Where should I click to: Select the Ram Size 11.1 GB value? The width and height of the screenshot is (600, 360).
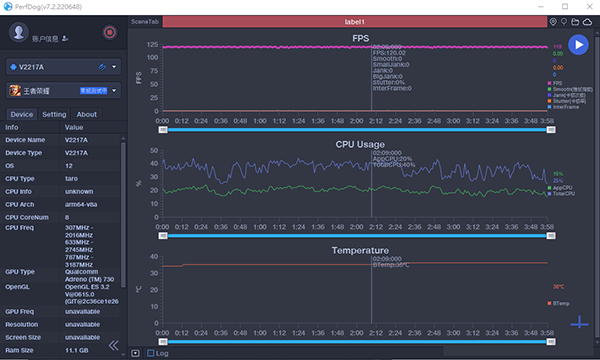[77, 350]
